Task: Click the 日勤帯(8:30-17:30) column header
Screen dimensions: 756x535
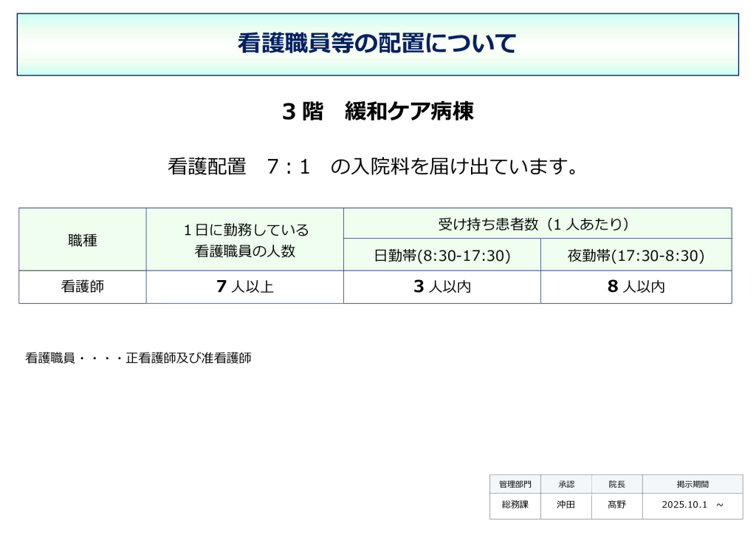Action: pos(442,256)
